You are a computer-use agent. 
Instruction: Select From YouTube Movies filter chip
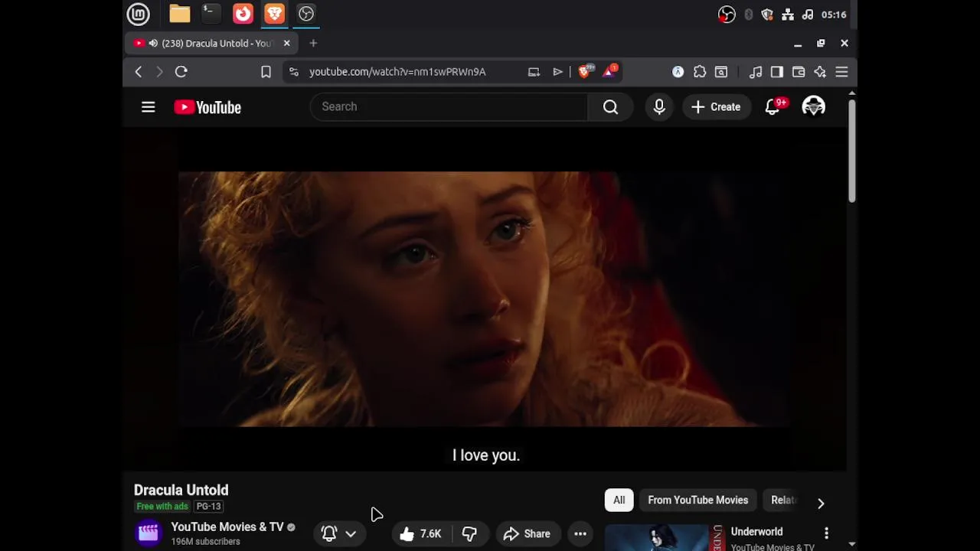pyautogui.click(x=698, y=500)
